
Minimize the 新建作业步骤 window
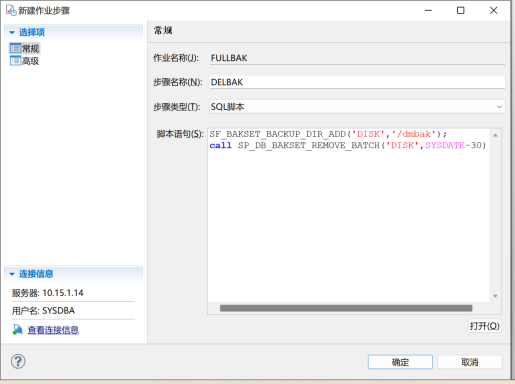(x=428, y=11)
